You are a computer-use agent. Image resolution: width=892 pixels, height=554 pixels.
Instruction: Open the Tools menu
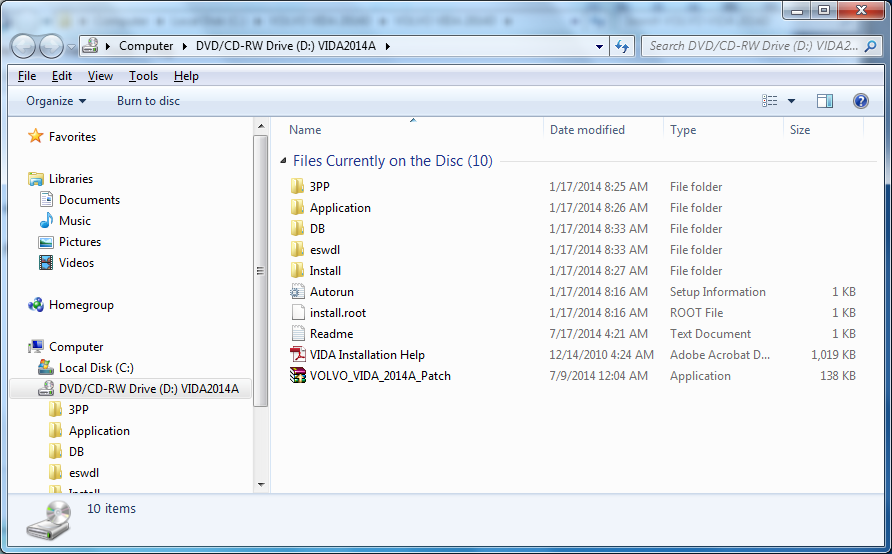[143, 76]
